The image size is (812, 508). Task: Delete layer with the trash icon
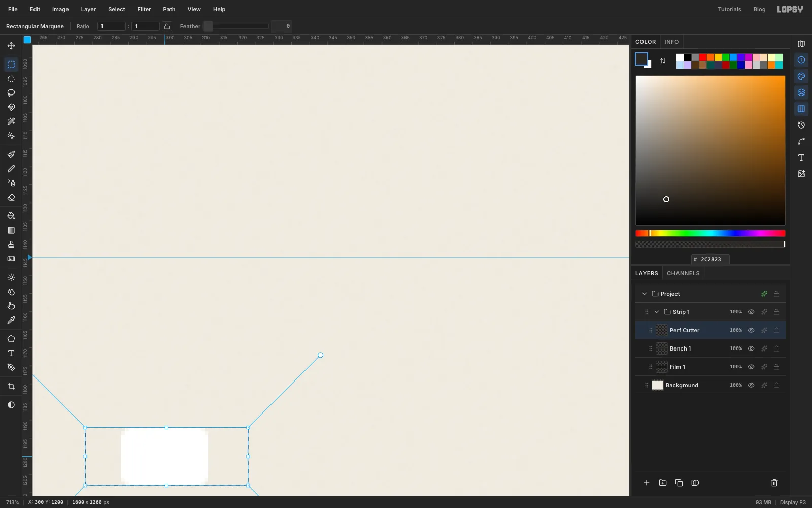click(x=774, y=483)
